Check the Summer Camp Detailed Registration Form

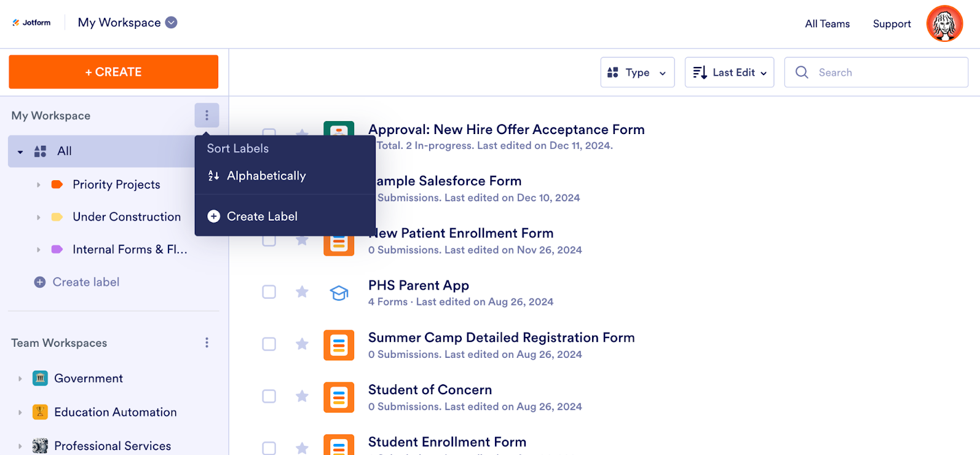pos(269,344)
